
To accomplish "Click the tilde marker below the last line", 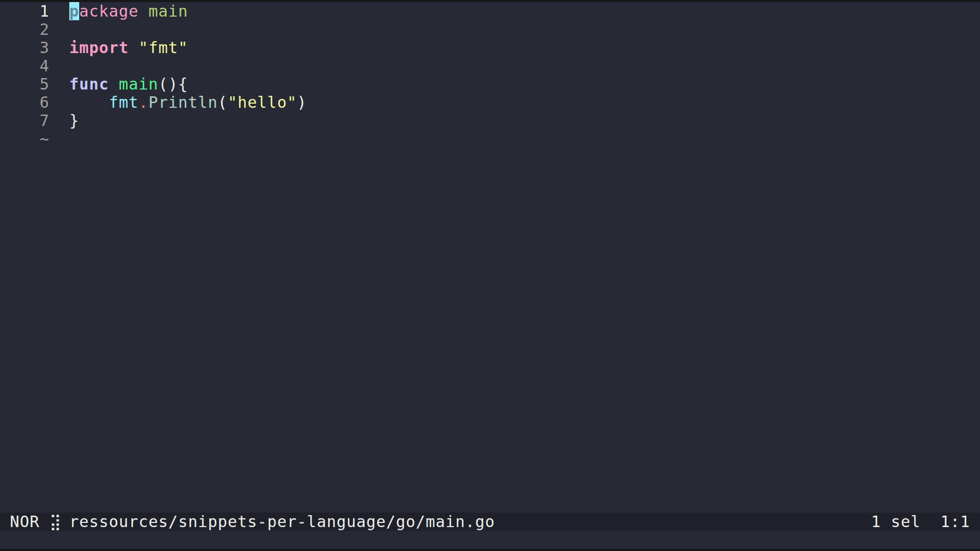I will (x=44, y=139).
